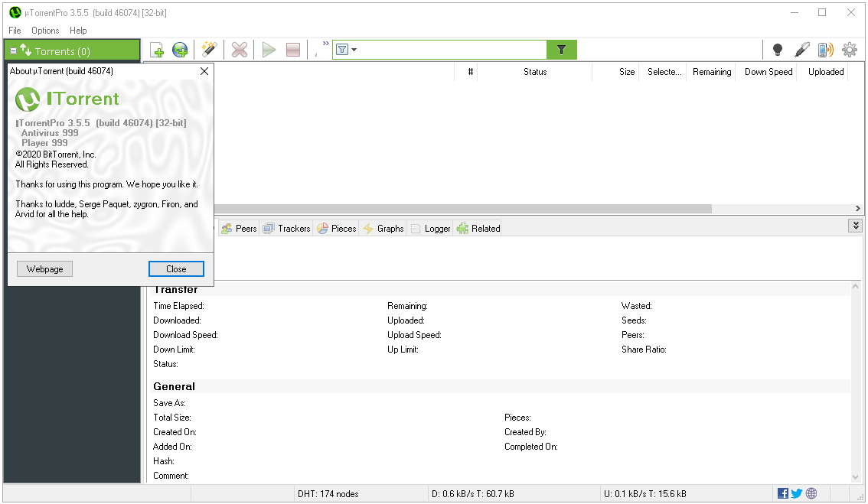Screen dimensions: 868x504
Task: Click the Download Speed: label
Action: 185,335
